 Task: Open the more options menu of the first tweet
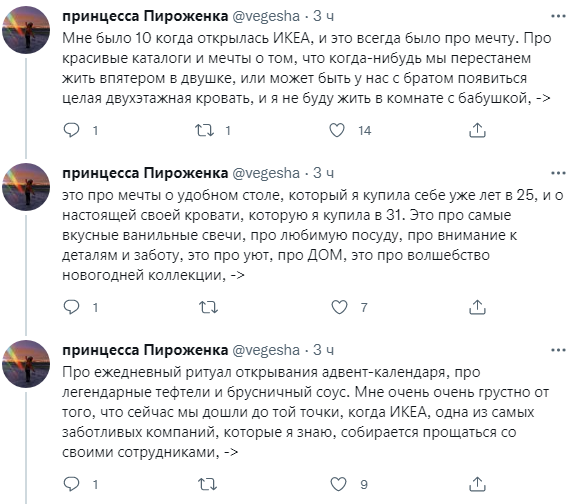tap(558, 16)
